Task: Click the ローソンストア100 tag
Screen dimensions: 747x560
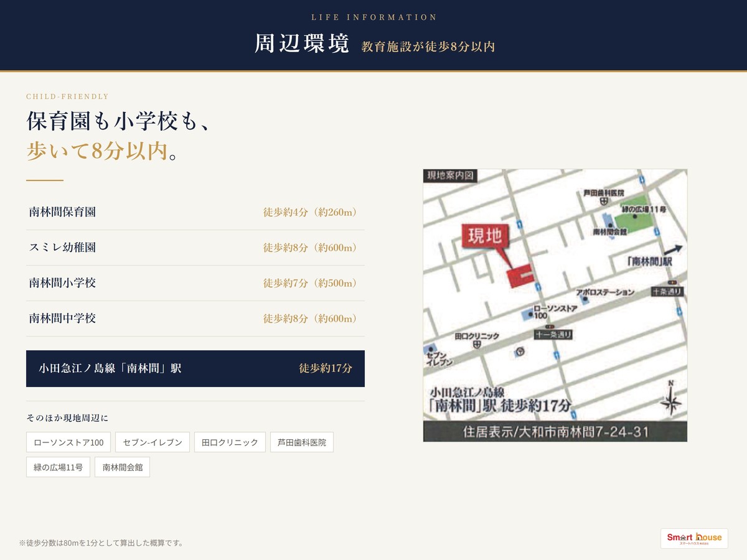Action: click(x=68, y=442)
